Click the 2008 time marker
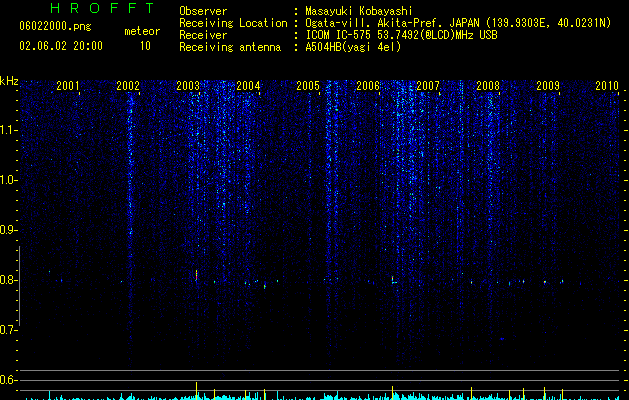The image size is (629, 400). click(x=488, y=85)
